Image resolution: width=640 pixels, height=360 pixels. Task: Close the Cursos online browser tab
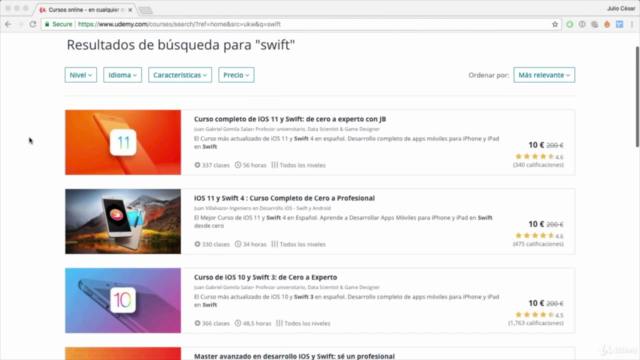coord(130,9)
